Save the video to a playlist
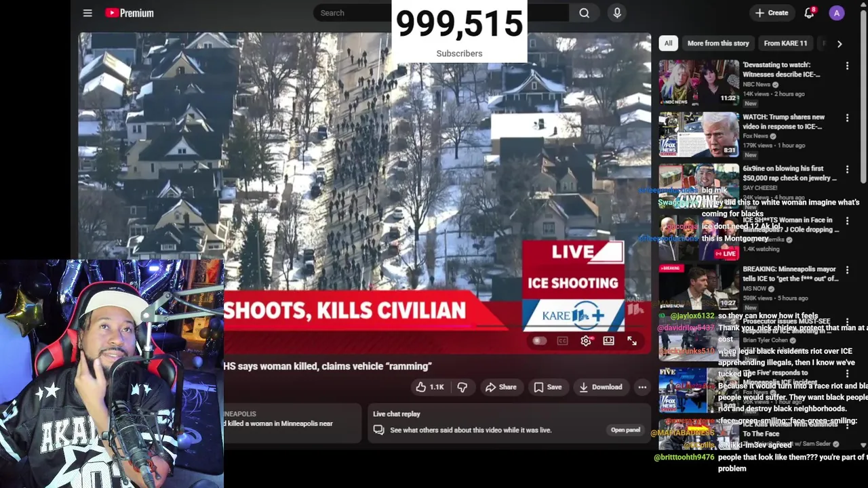Viewport: 868px width, 488px height. click(547, 387)
